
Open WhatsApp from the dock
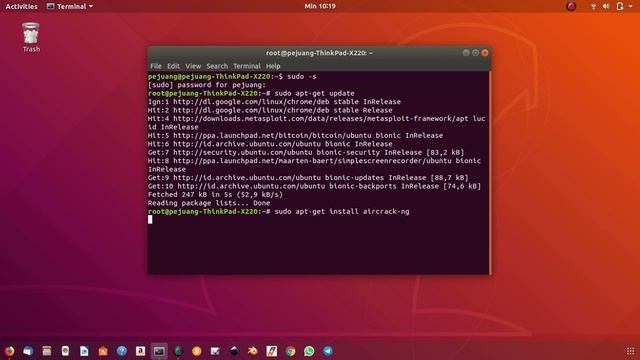click(309, 351)
